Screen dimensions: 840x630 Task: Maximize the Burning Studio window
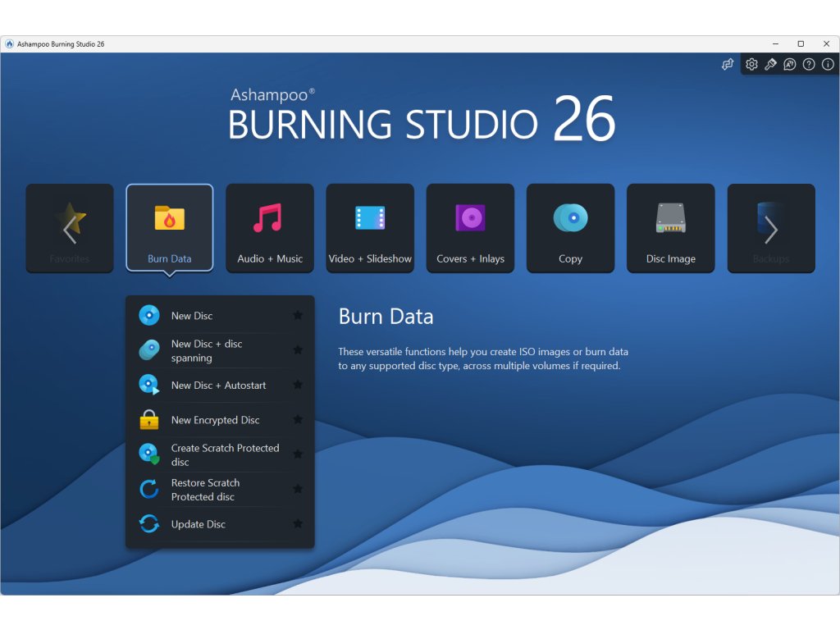click(801, 44)
